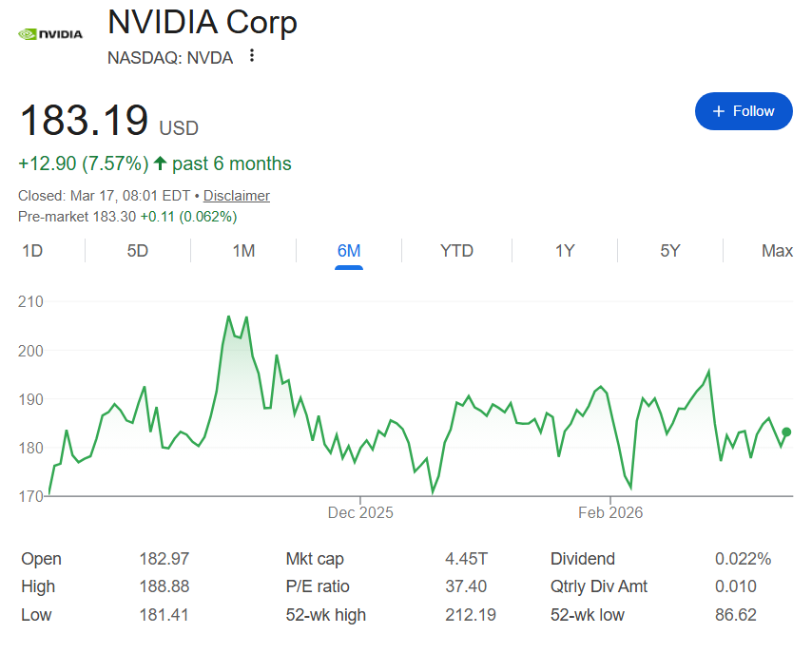This screenshot has height=653, width=812.
Task: Switch chart to YTD view
Action: pyautogui.click(x=456, y=251)
